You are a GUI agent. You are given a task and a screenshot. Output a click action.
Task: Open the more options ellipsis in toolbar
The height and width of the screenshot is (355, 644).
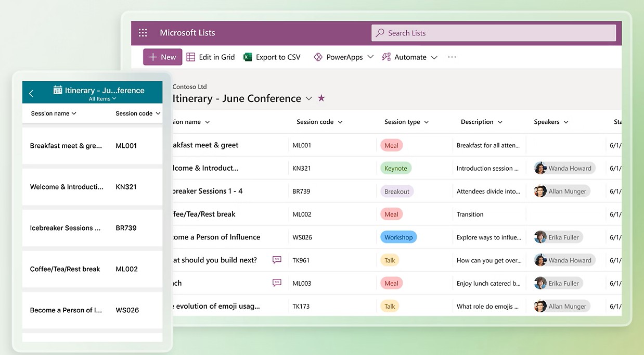[452, 57]
